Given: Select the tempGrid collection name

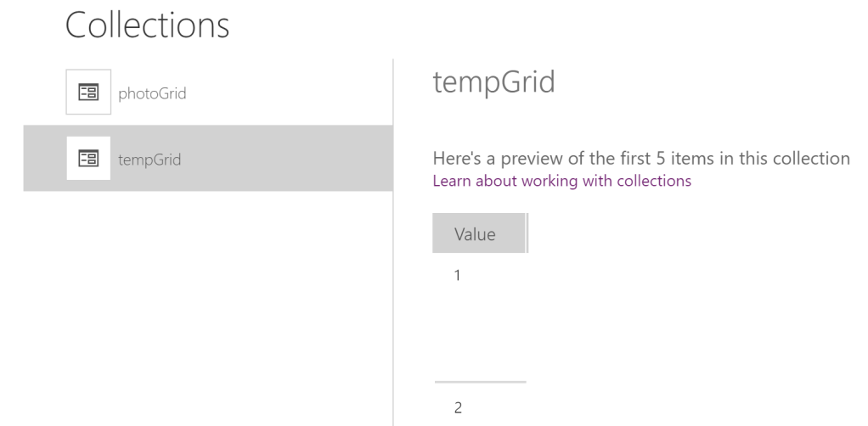Looking at the screenshot, I should (149, 159).
